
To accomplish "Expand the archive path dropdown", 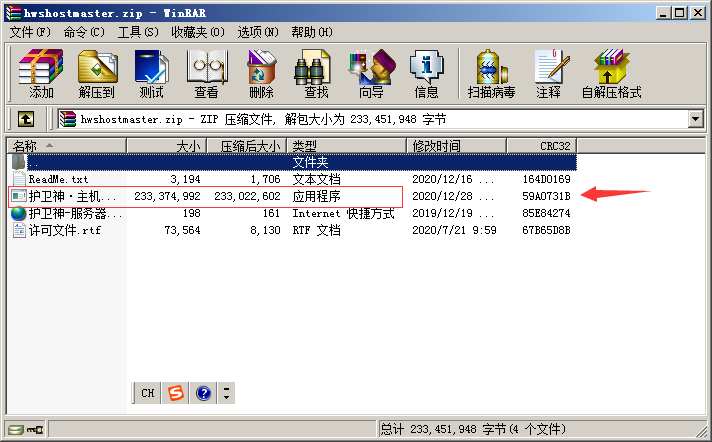I will (695, 119).
